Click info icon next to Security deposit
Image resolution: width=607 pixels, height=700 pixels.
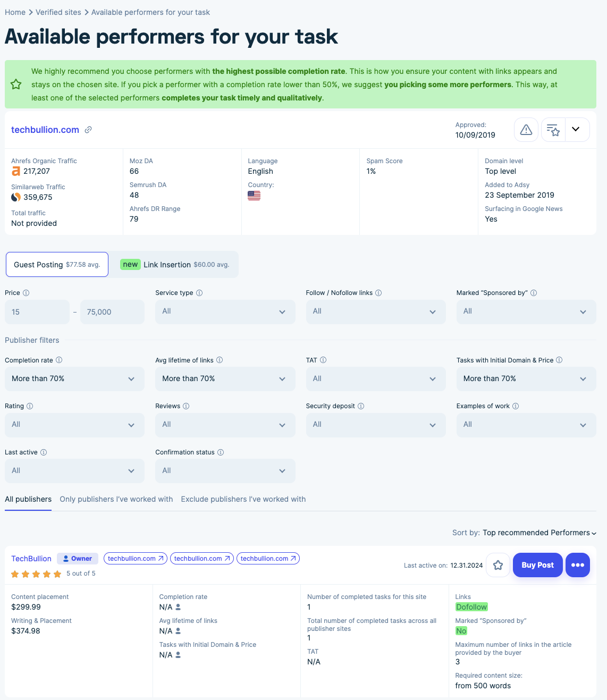361,406
